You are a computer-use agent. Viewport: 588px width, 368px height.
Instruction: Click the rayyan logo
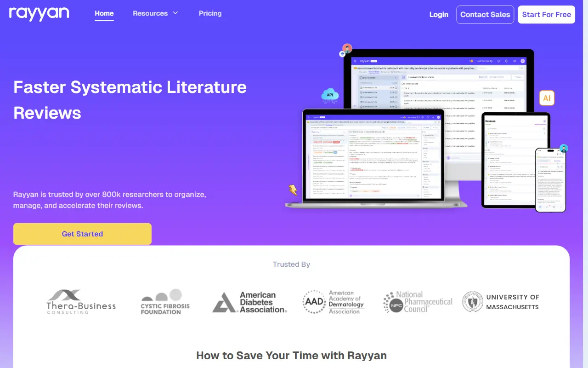coord(39,14)
